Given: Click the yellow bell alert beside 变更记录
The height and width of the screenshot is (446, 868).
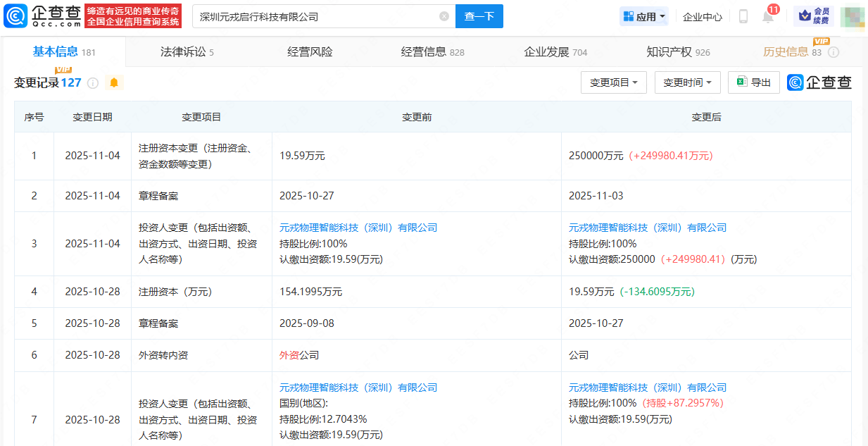Looking at the screenshot, I should tap(114, 83).
